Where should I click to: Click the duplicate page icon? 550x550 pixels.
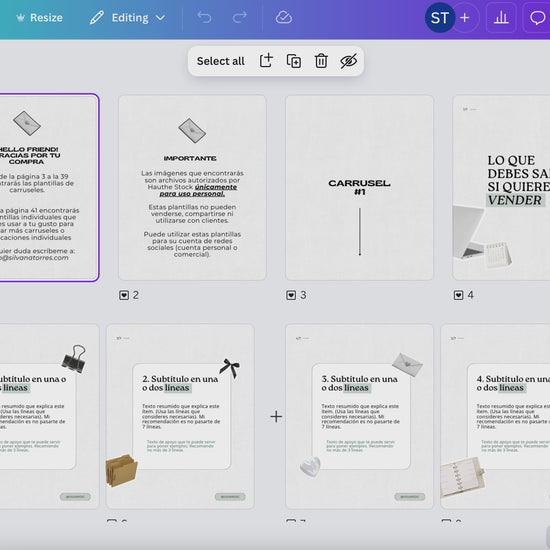click(294, 61)
